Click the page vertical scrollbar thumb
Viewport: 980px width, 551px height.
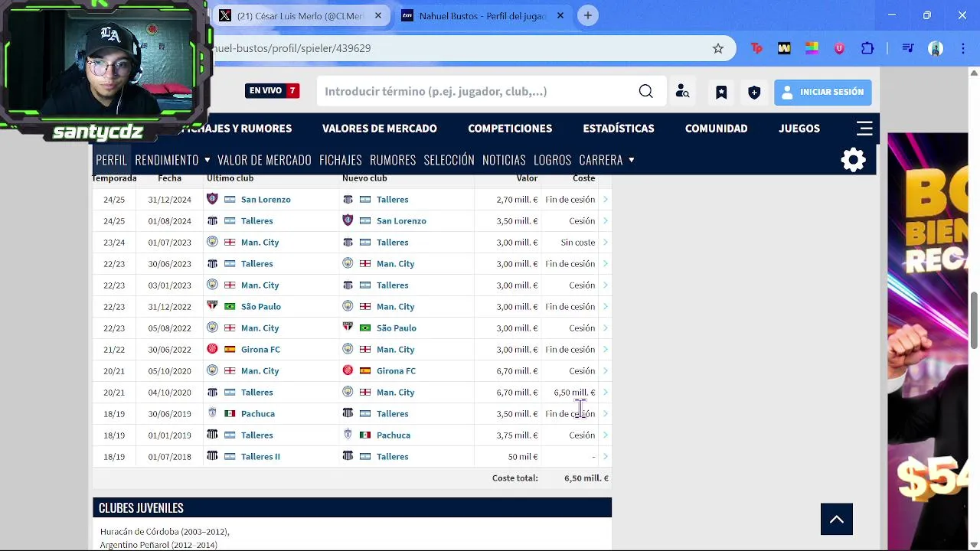[x=974, y=320]
